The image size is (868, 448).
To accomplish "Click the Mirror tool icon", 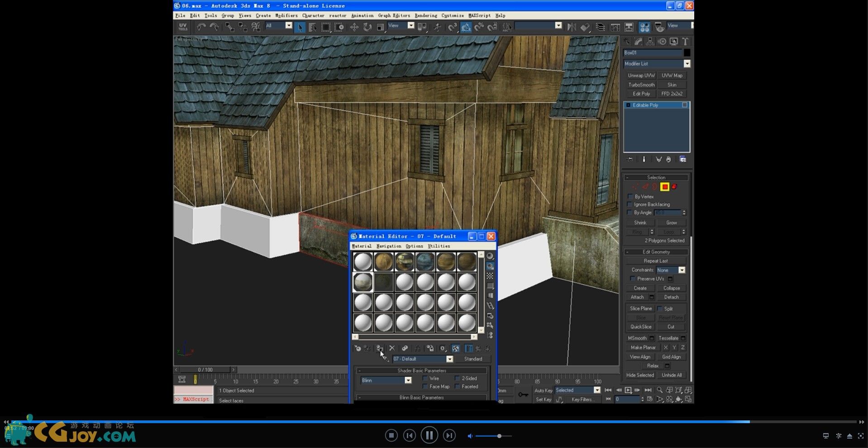I will tap(571, 27).
